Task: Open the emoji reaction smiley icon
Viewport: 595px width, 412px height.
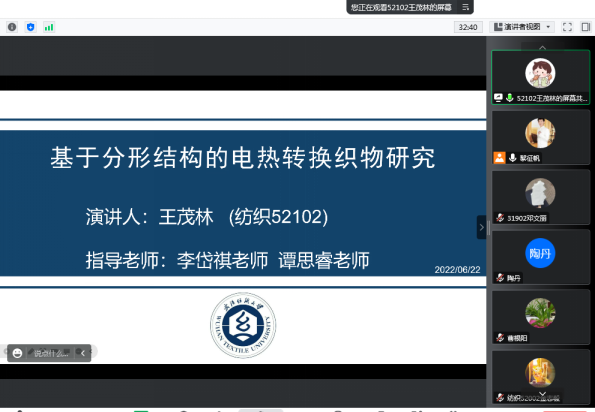Action: (17, 353)
